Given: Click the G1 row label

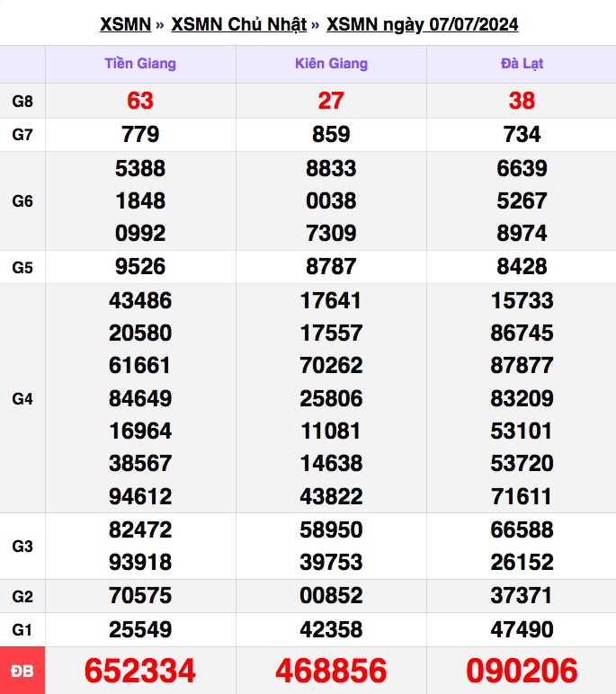Looking at the screenshot, I should coord(22,629).
